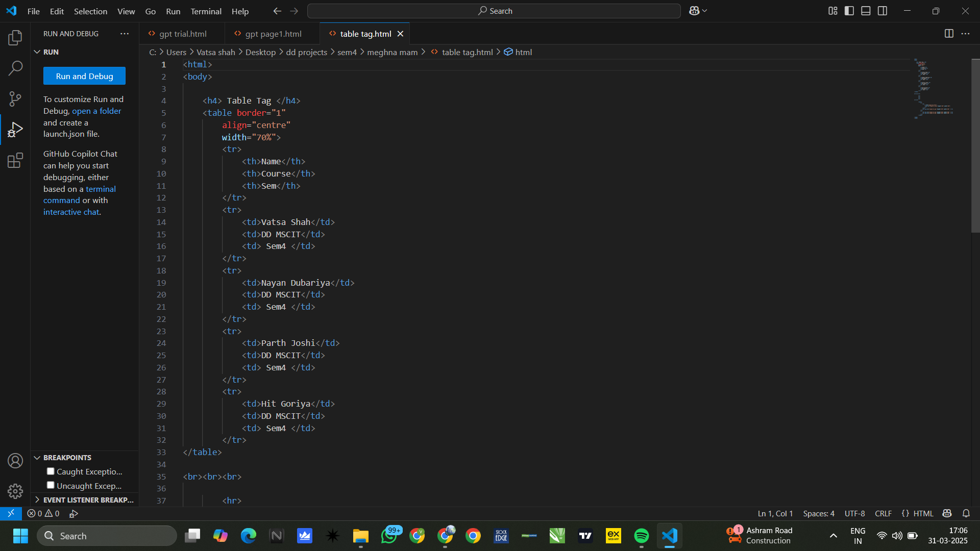This screenshot has width=980, height=551.
Task: Open remote window indicator in status bar
Action: [x=11, y=513]
